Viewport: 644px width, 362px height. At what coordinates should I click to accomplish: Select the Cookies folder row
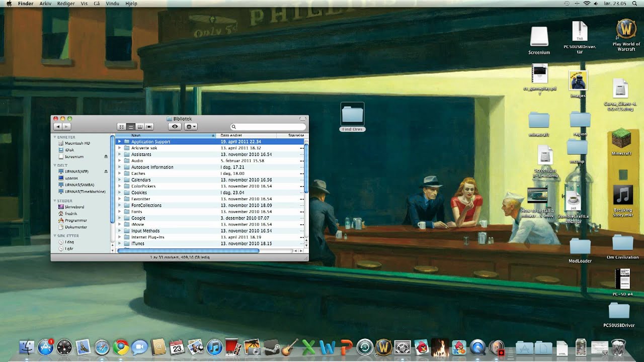click(209, 193)
